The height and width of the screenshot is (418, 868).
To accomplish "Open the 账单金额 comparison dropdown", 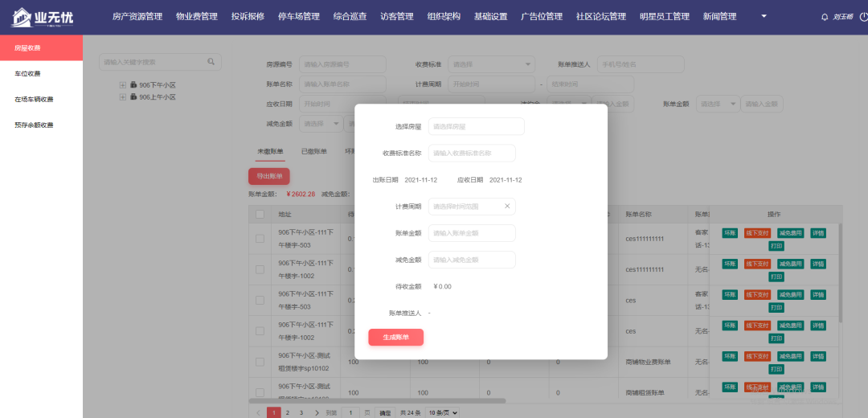I will click(x=718, y=104).
